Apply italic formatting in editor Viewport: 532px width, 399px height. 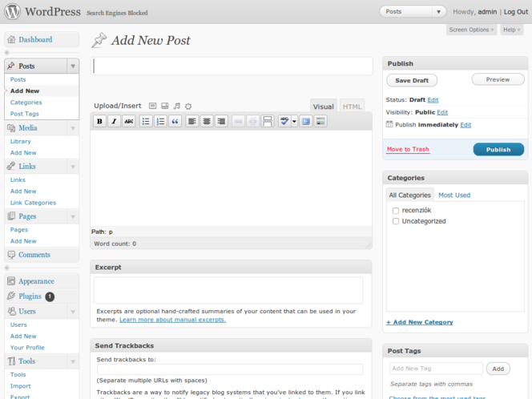click(114, 121)
